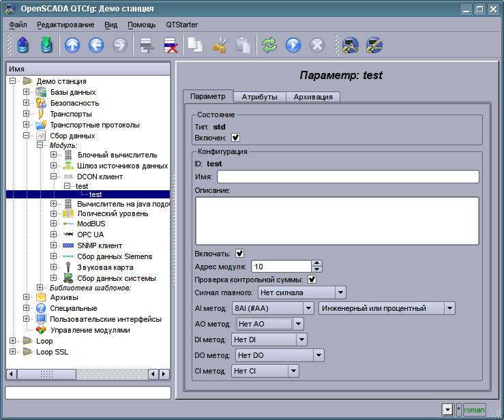Image resolution: width=504 pixels, height=420 pixels.
Task: Open the 'Редактирование' menu
Action: [66, 25]
